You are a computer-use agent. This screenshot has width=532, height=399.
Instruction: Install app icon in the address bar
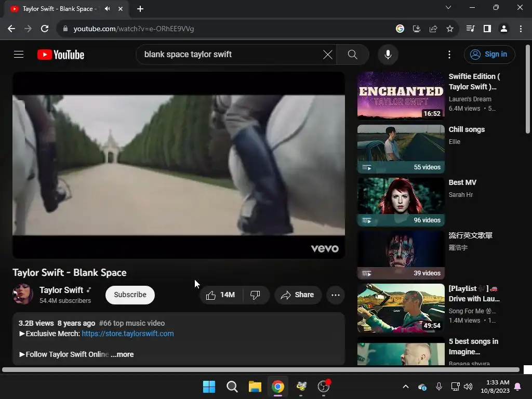point(417,29)
